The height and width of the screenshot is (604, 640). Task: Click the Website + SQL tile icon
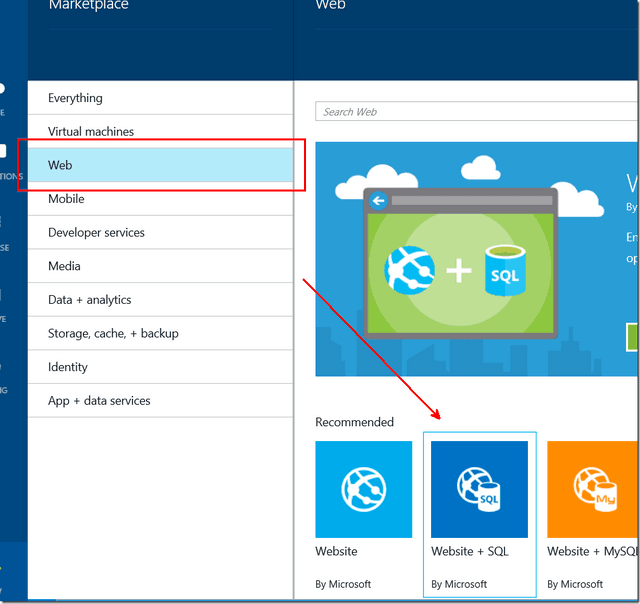pyautogui.click(x=479, y=489)
